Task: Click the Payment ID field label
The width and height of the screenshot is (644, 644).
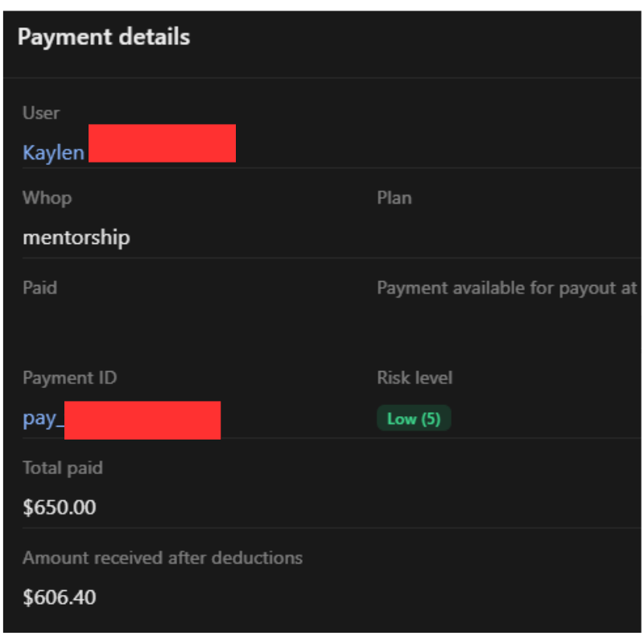Action: pyautogui.click(x=71, y=378)
